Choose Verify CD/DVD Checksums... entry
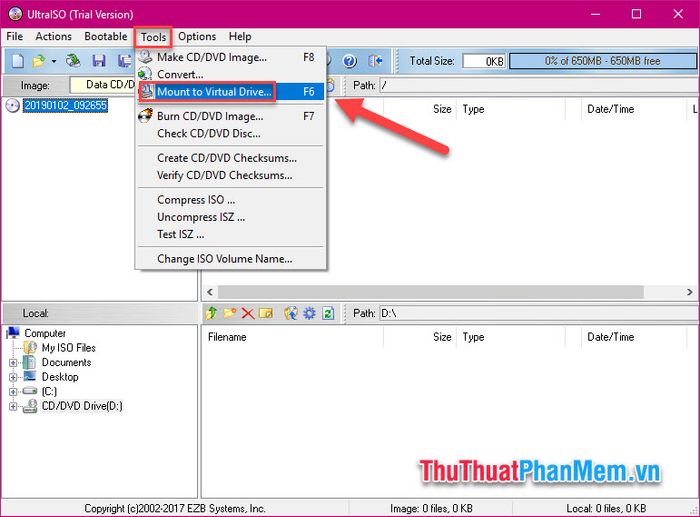This screenshot has height=517, width=700. (231, 175)
